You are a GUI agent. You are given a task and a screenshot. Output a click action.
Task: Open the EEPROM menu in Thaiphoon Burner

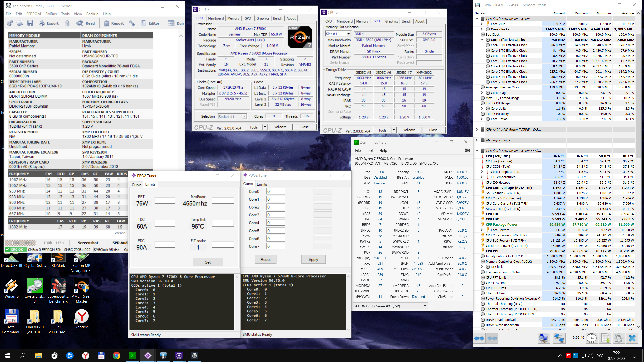pyautogui.click(x=33, y=14)
